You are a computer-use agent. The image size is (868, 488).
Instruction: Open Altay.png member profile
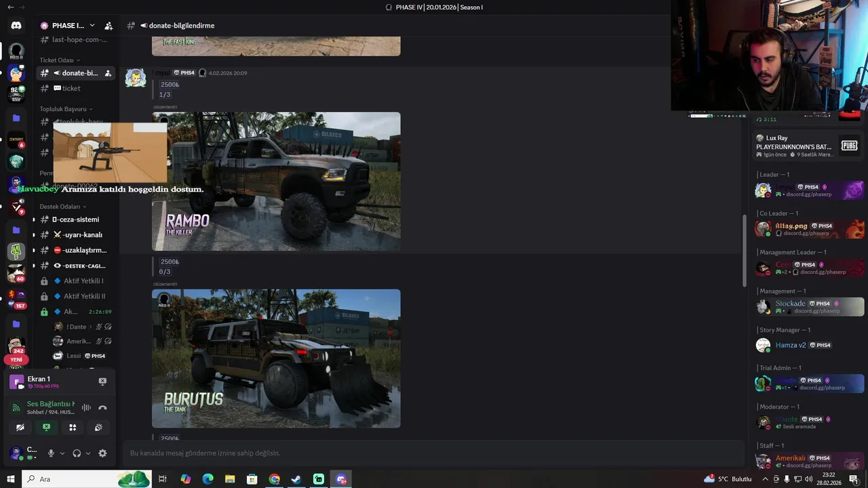(x=809, y=229)
